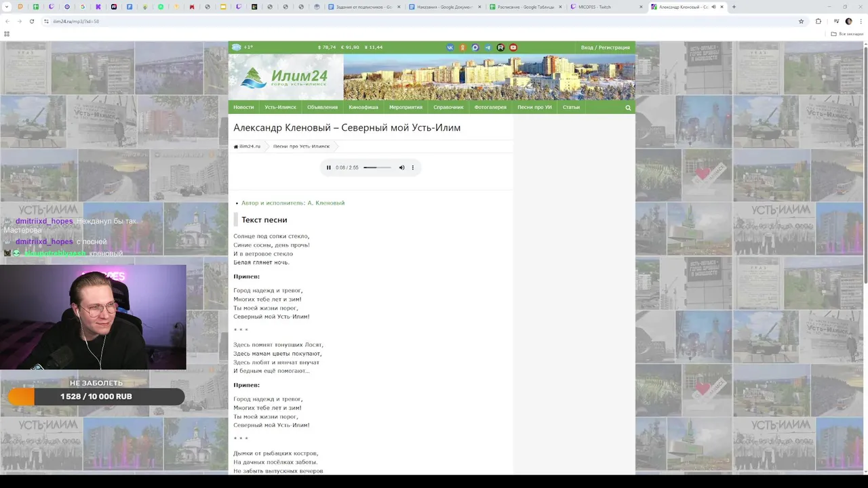
Task: Open the apps grid in bookmarks bar
Action: pos(7,33)
